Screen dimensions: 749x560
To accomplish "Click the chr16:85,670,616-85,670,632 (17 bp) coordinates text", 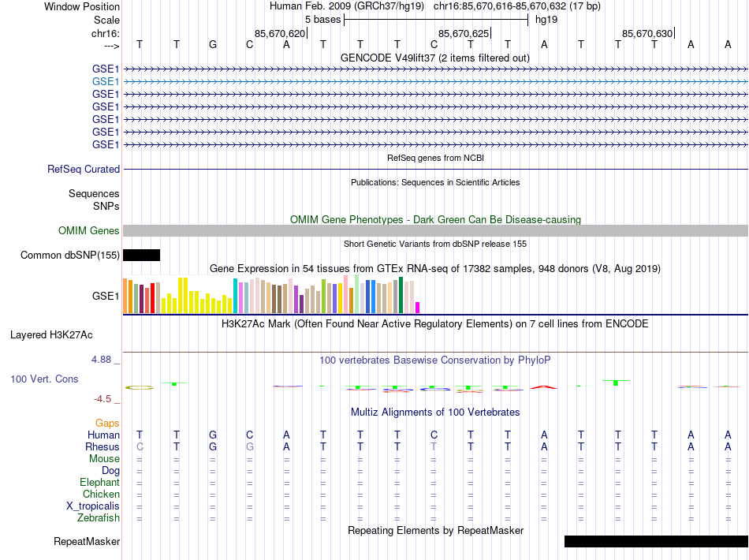I will tap(517, 6).
